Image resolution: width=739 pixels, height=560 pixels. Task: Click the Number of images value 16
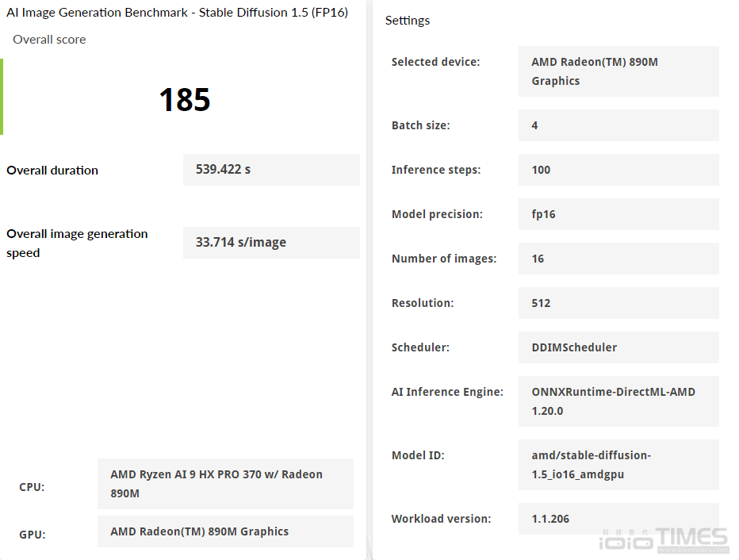(x=618, y=259)
